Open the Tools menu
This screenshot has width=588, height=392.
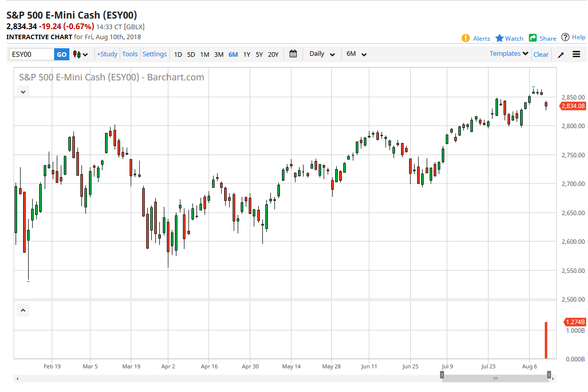[x=130, y=54]
